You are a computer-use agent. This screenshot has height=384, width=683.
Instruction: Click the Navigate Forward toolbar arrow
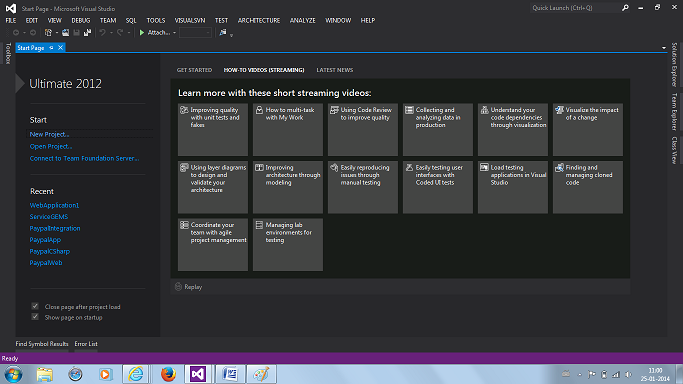click(x=33, y=33)
